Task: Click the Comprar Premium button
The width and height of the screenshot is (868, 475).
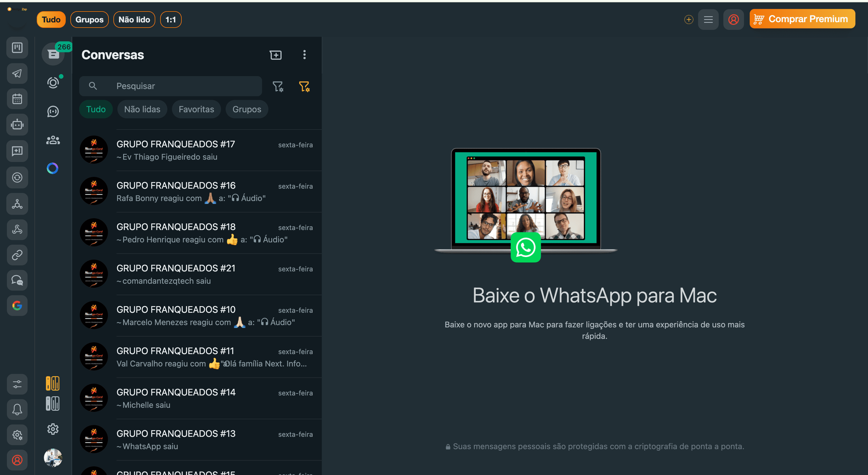Action: [x=802, y=19]
